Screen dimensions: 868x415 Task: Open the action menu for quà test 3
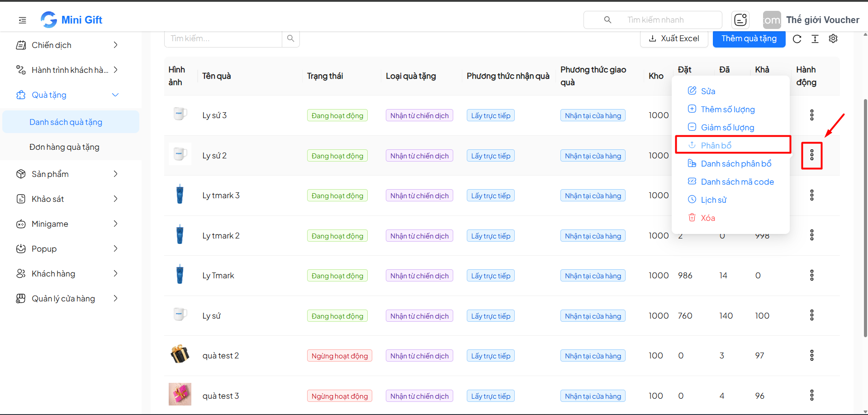pos(812,395)
